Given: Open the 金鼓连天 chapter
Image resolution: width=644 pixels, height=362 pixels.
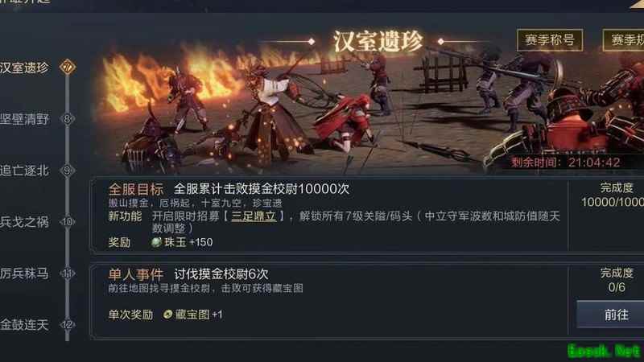Looking at the screenshot, I should click(24, 325).
